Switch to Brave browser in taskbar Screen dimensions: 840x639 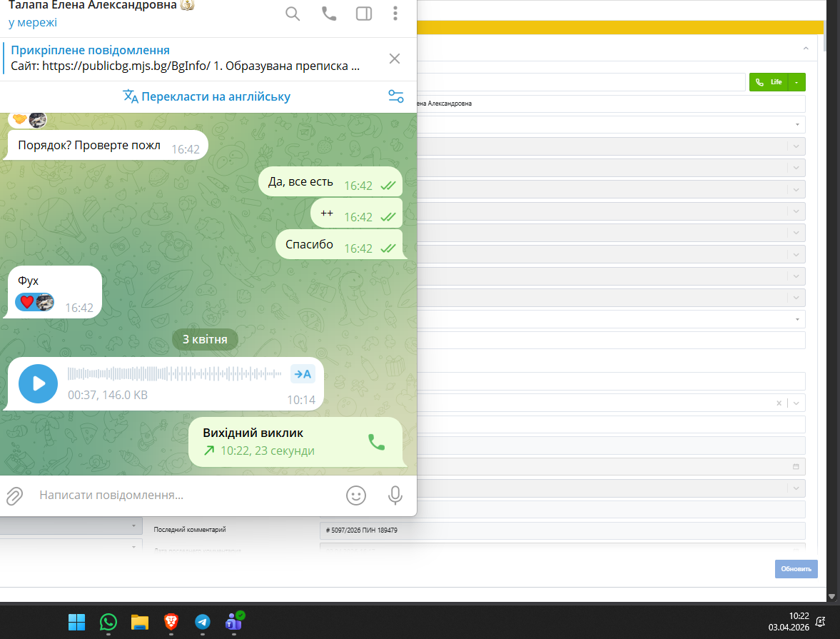171,622
